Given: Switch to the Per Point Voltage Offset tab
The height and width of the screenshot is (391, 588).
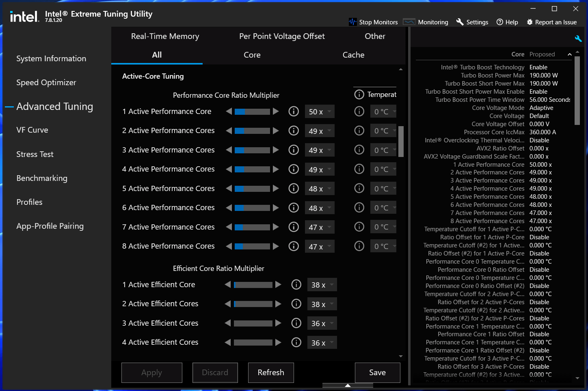Looking at the screenshot, I should 282,36.
